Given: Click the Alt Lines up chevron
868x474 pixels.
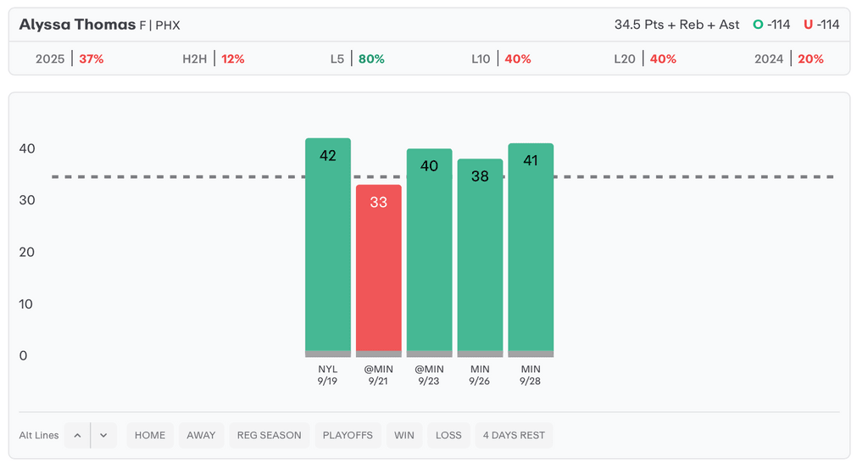Looking at the screenshot, I should click(x=77, y=436).
